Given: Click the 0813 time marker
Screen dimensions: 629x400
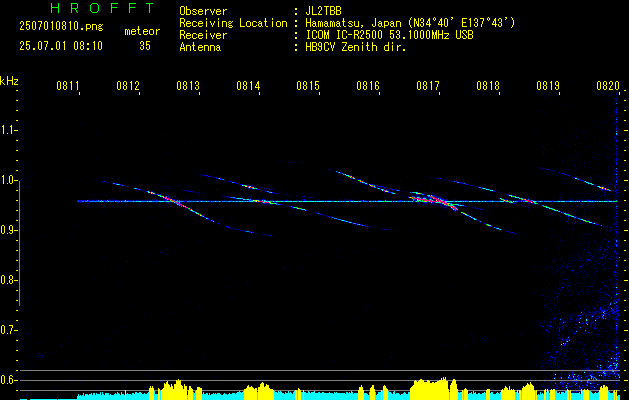Looking at the screenshot, I should tap(187, 85).
